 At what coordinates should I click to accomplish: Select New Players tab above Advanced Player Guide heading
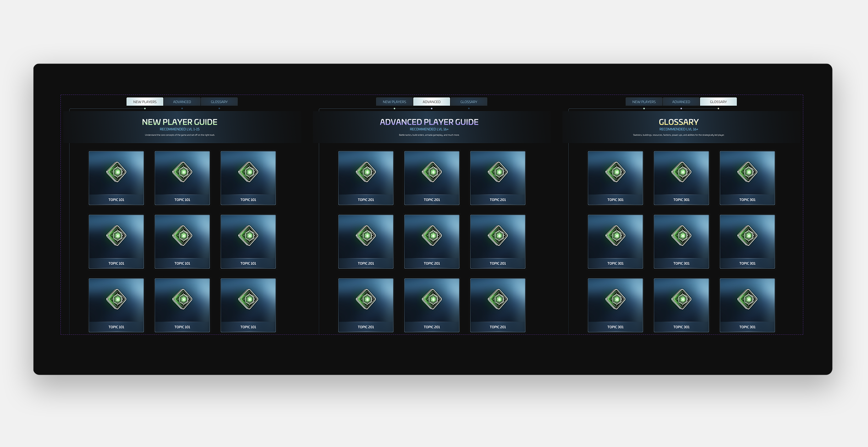pos(394,102)
